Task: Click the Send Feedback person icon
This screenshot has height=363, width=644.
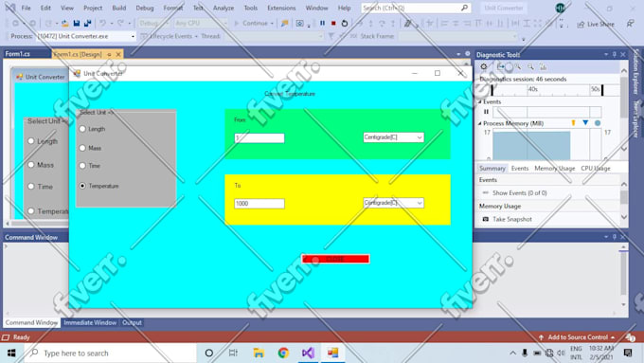Action: click(631, 24)
